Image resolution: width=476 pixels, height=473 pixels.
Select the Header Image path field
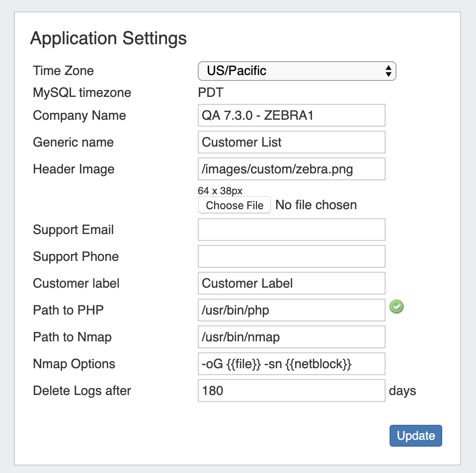click(x=291, y=169)
